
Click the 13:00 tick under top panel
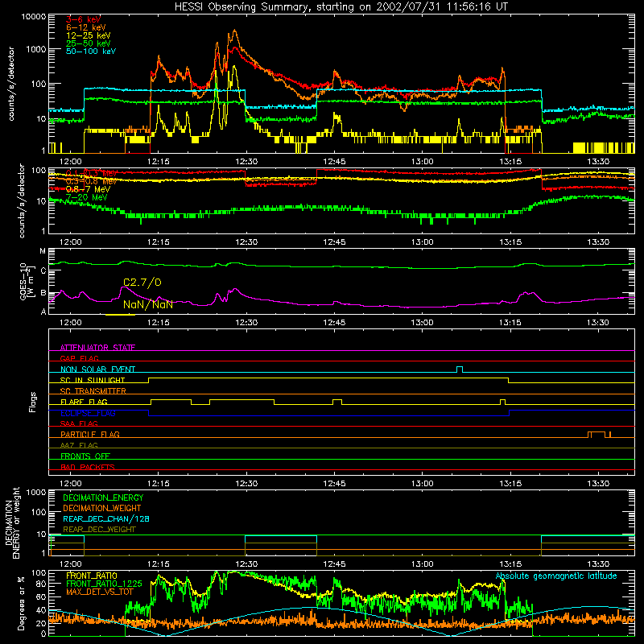coord(422,162)
